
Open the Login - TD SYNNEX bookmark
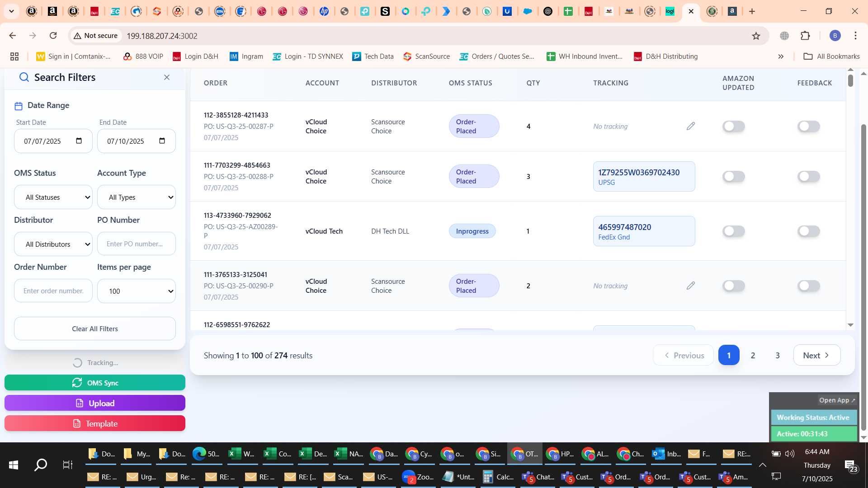pos(308,56)
